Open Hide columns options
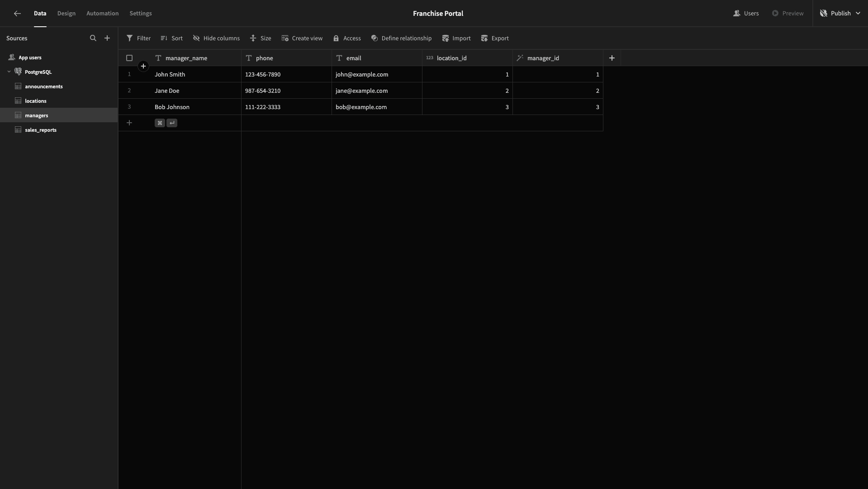 216,38
